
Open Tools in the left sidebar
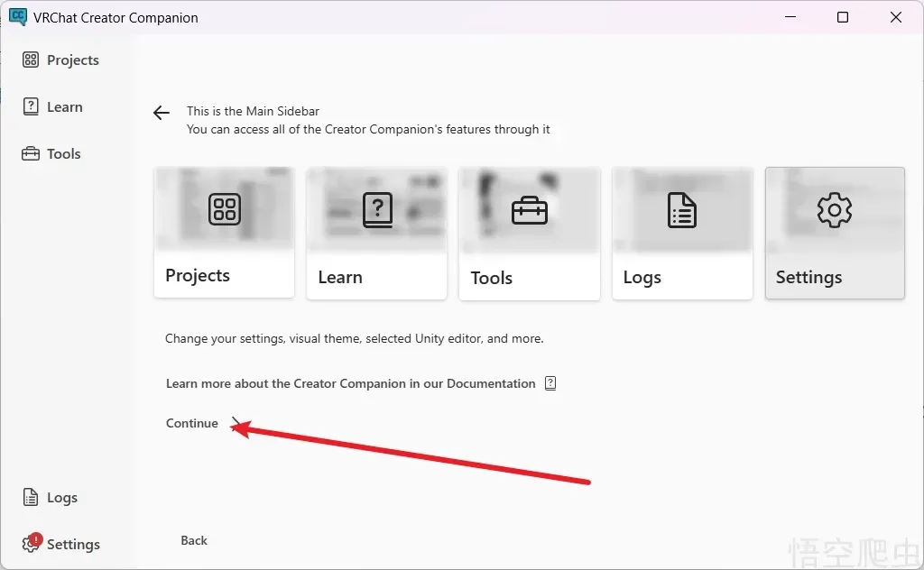point(51,153)
